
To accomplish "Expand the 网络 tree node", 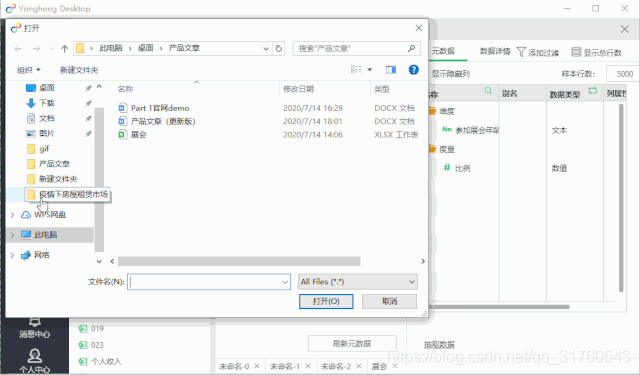I will [x=12, y=255].
